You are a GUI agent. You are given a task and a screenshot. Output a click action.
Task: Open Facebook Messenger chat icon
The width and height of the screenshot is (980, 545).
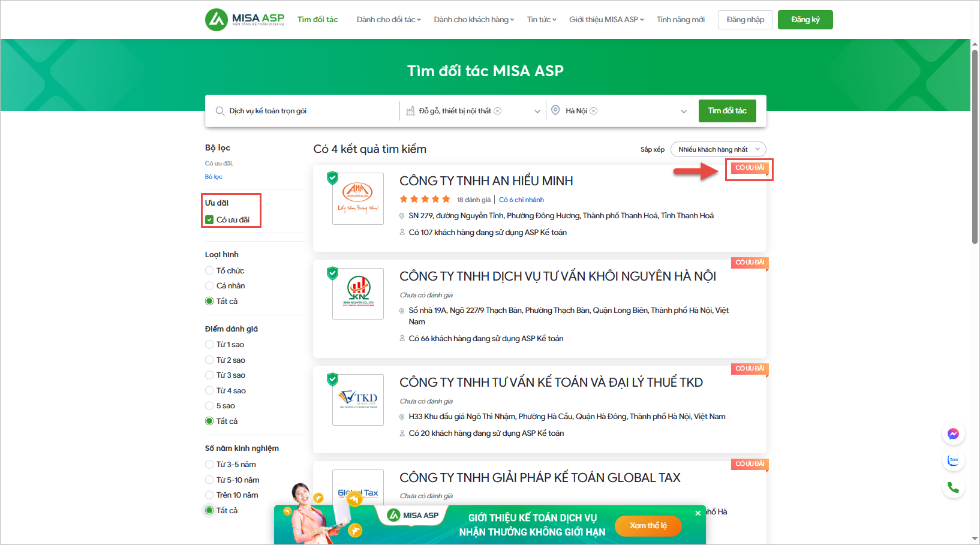[x=953, y=433]
